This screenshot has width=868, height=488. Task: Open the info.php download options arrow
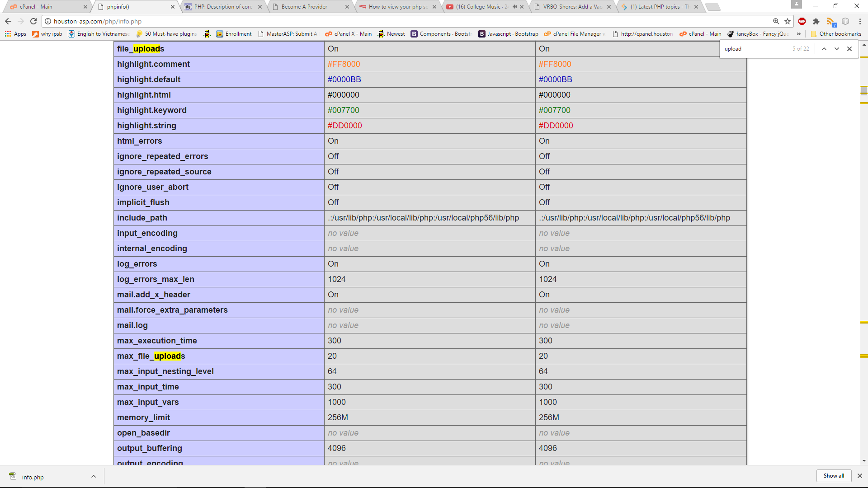pos(94,476)
